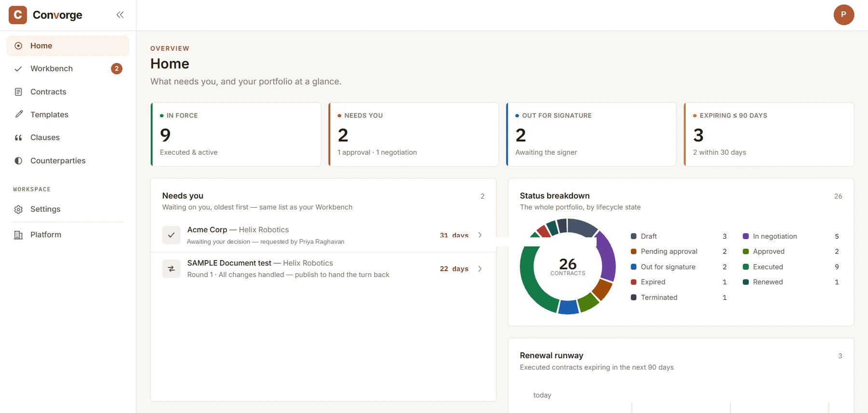This screenshot has width=868, height=413.
Task: Click the donut chart center showing 26 contracts
Action: point(568,266)
